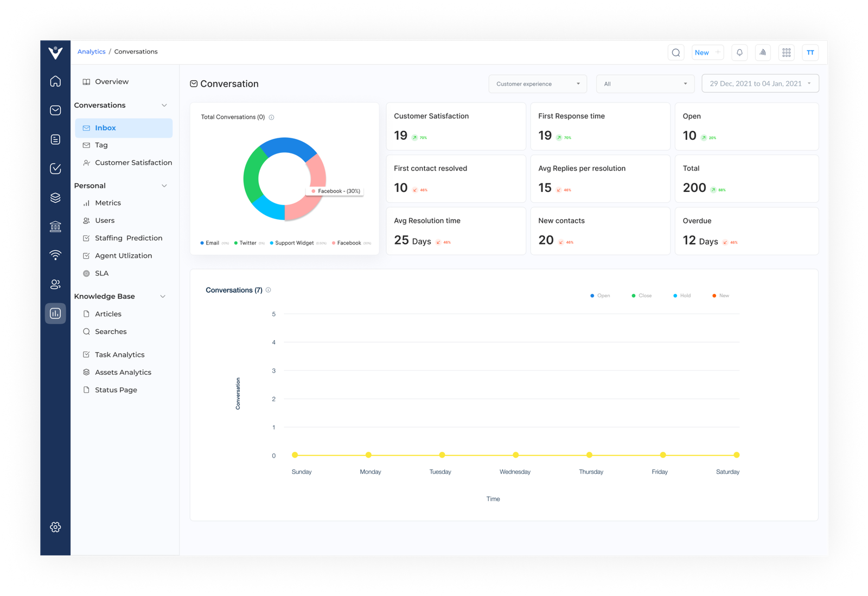
Task: Open settings gear icon in sidebar
Action: point(55,527)
